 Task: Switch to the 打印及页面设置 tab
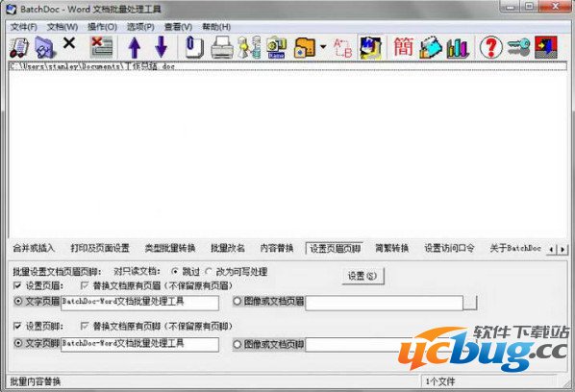100,248
